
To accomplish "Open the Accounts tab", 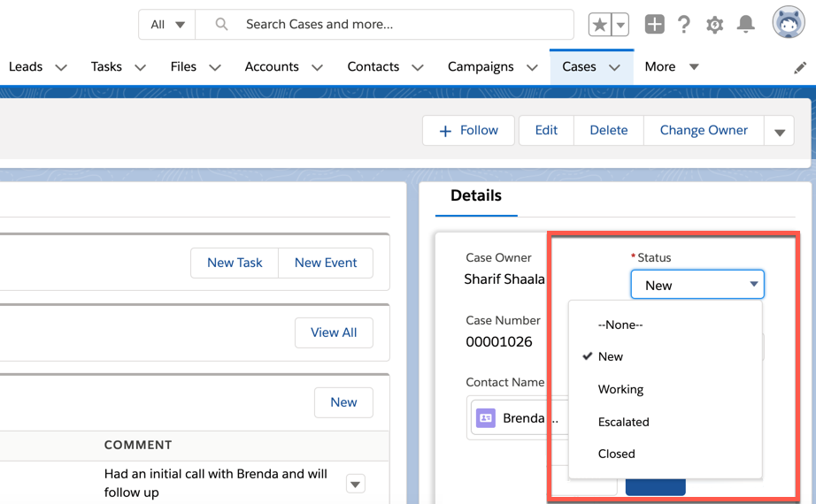I will (272, 67).
